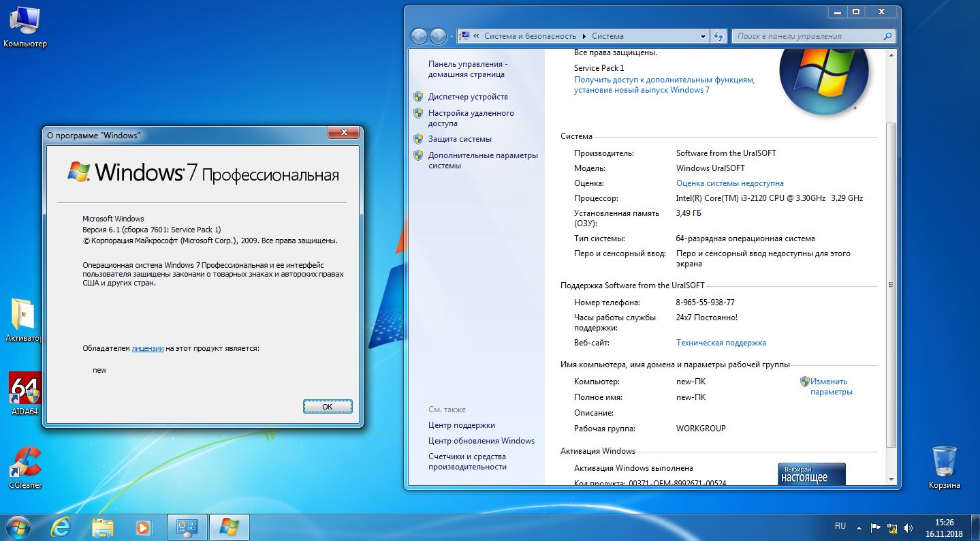Click Software from the UralSOFT manufacturer value
The image size is (980, 541).
726,153
